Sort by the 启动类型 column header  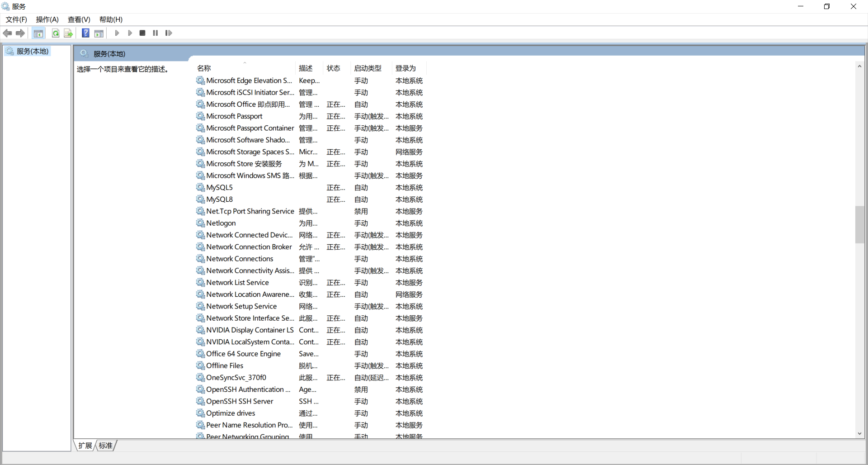[x=371, y=68]
